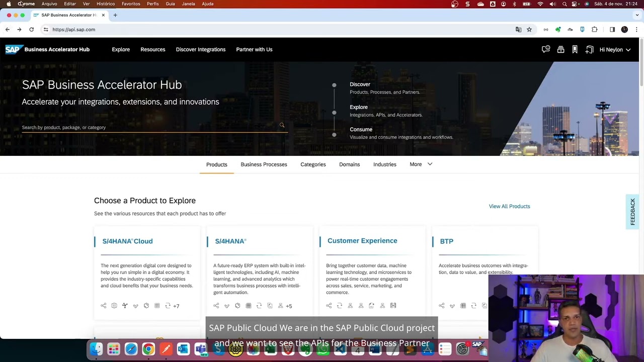Screen dimensions: 644x362
Task: Click the copy-plus documents icon in the header
Action: tap(590, 49)
